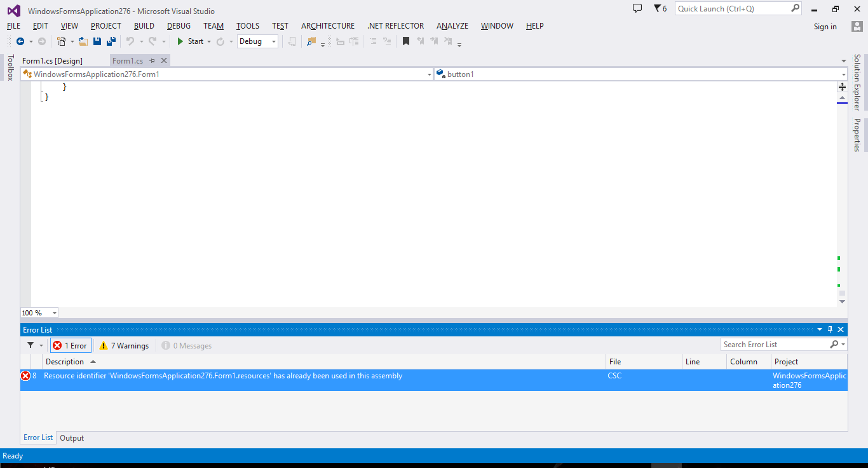868x468 pixels.
Task: Click the New Project toolbar icon
Action: tap(62, 41)
